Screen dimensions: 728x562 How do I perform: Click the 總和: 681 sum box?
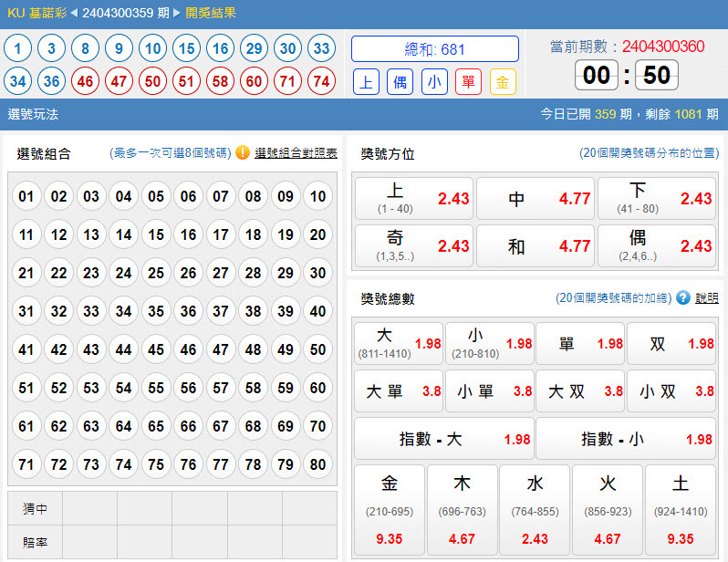tap(435, 49)
